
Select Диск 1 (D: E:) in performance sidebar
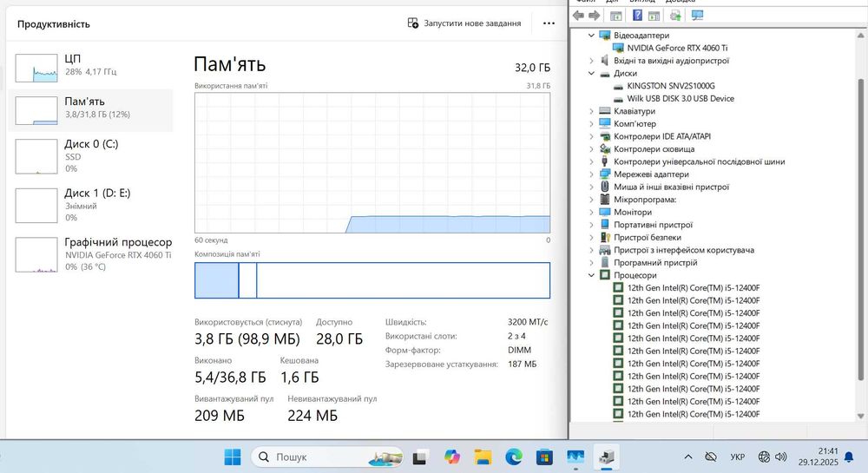click(91, 205)
